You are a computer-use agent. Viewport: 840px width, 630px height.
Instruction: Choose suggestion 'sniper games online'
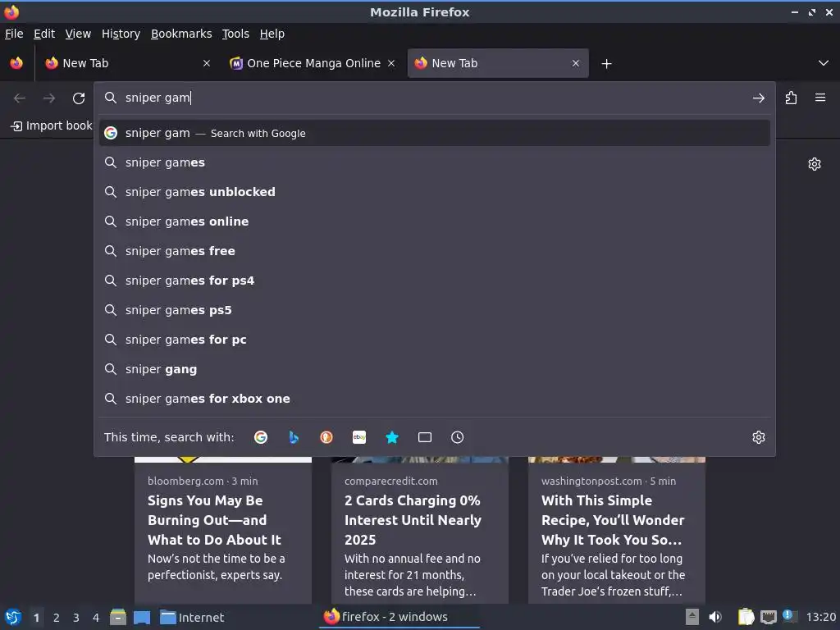coord(435,221)
